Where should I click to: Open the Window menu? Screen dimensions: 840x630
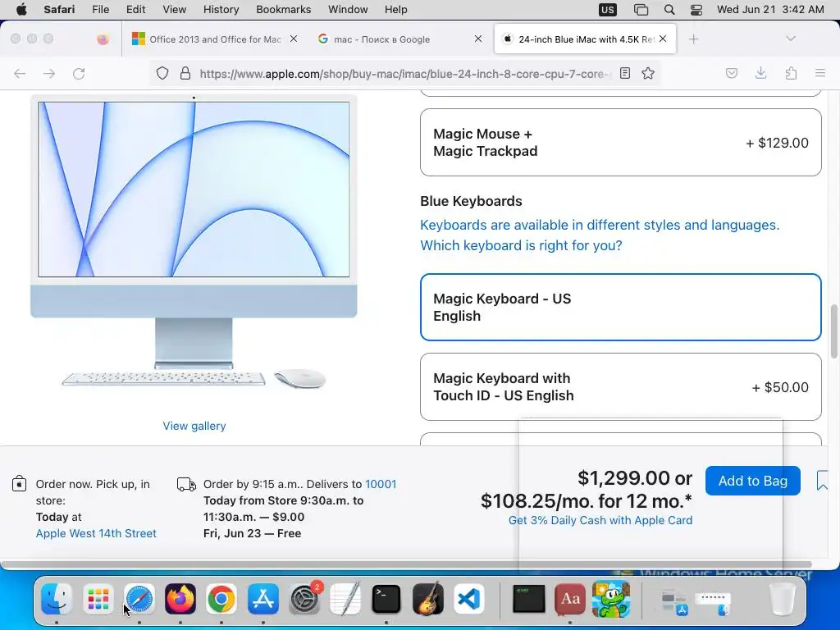click(x=348, y=10)
